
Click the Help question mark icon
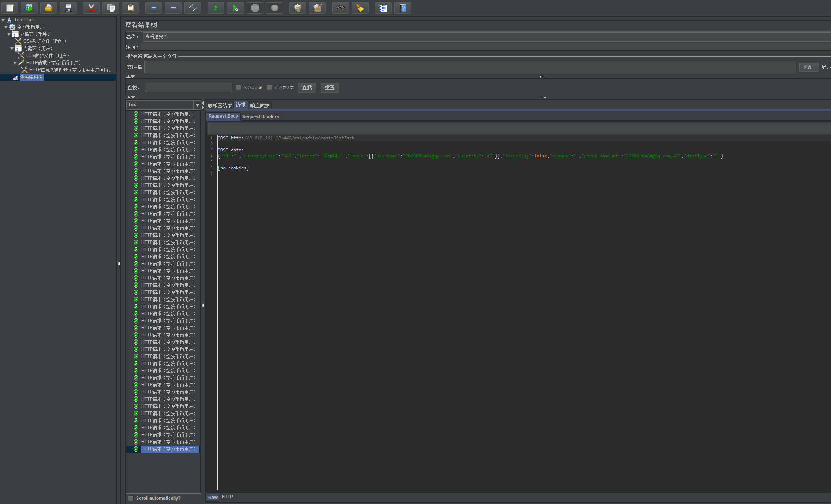(403, 8)
